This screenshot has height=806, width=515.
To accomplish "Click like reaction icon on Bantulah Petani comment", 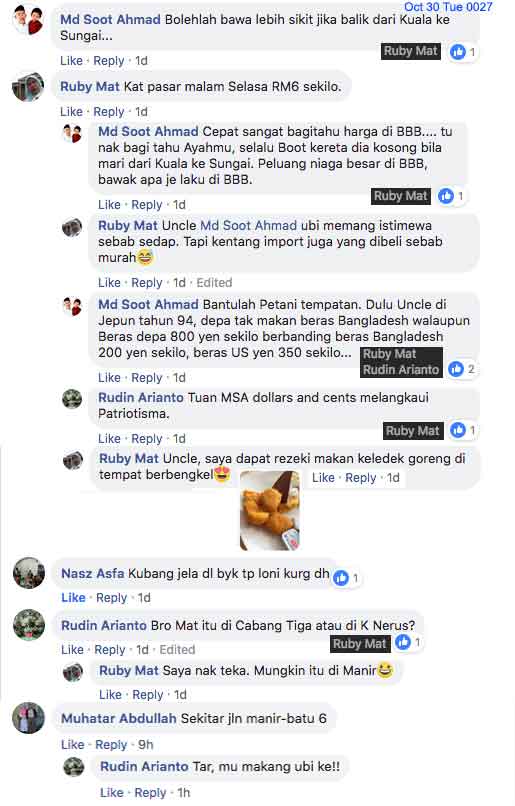I will pos(456,369).
